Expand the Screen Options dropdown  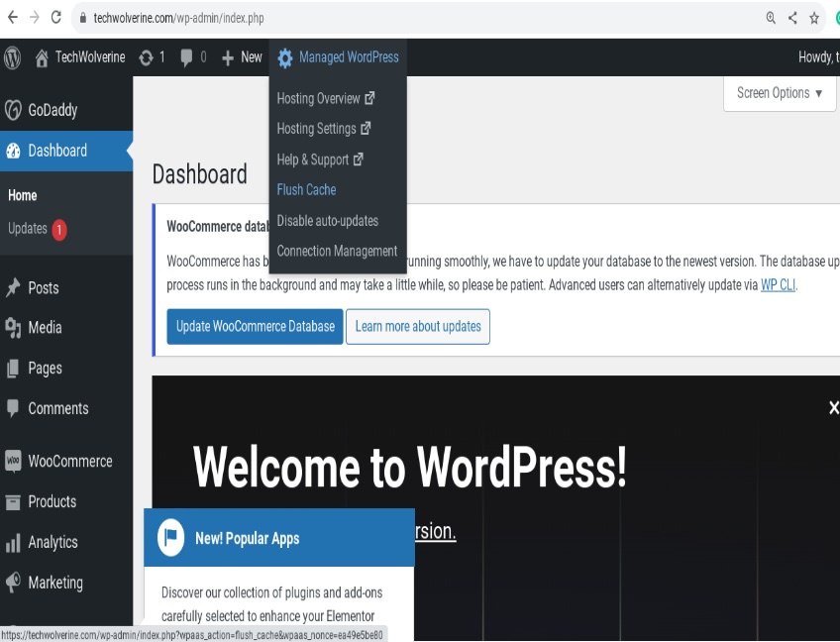tap(780, 93)
